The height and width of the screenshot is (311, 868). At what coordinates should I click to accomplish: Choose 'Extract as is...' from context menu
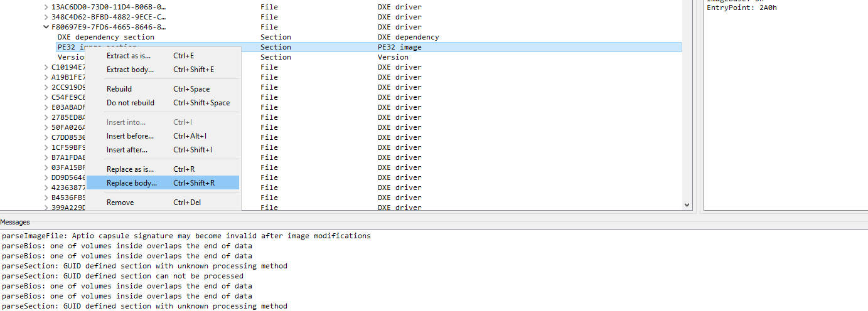coord(163,56)
